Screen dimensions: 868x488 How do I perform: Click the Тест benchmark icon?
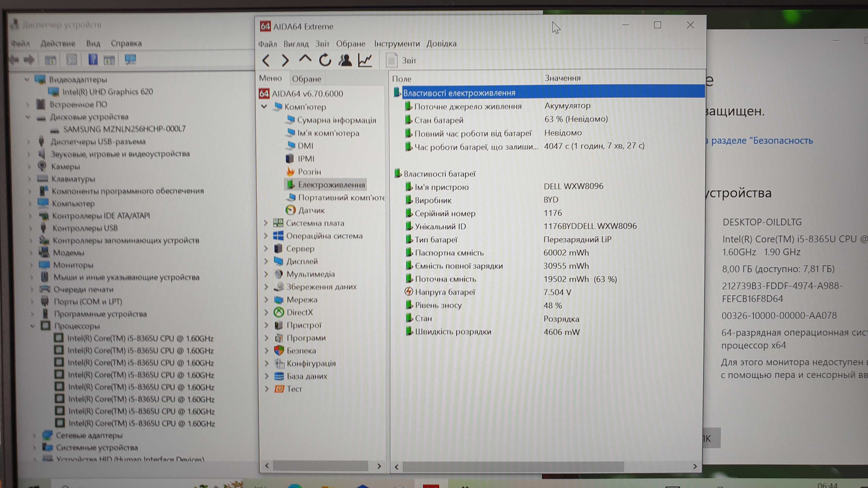click(x=279, y=389)
